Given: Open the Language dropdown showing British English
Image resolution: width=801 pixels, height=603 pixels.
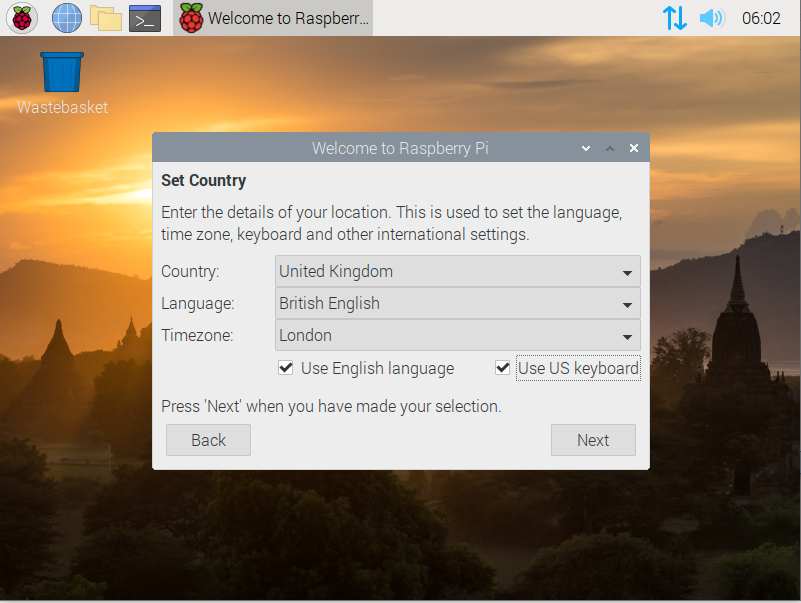Looking at the screenshot, I should pos(458,304).
